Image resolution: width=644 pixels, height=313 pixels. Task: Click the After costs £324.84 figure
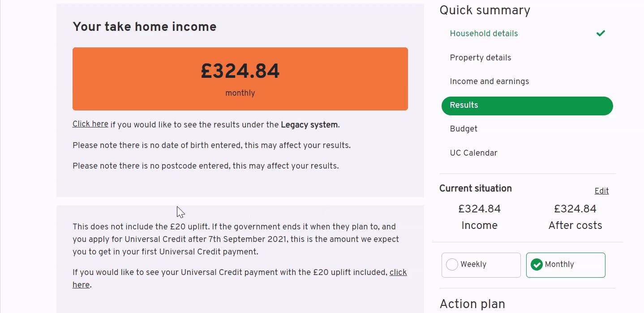[x=575, y=209]
